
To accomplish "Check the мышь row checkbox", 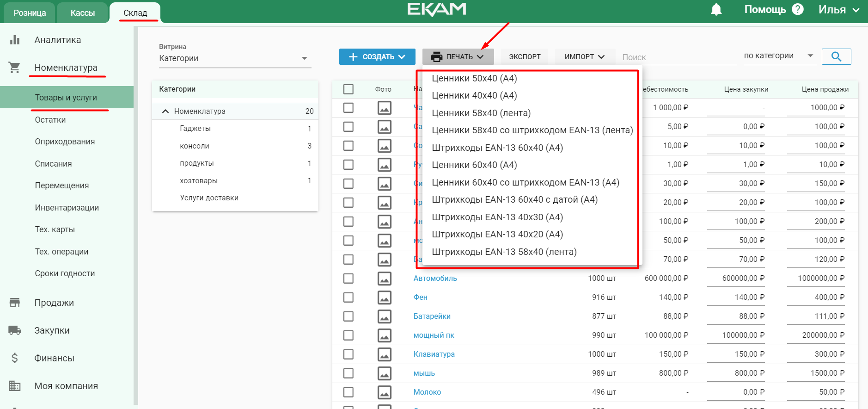I will point(348,373).
